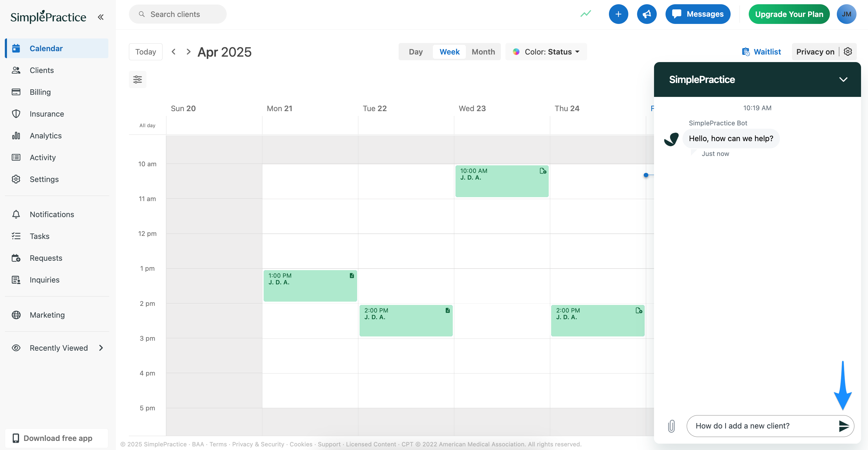This screenshot has width=868, height=450.
Task: Open Licensed Content footer link
Action: 371,444
